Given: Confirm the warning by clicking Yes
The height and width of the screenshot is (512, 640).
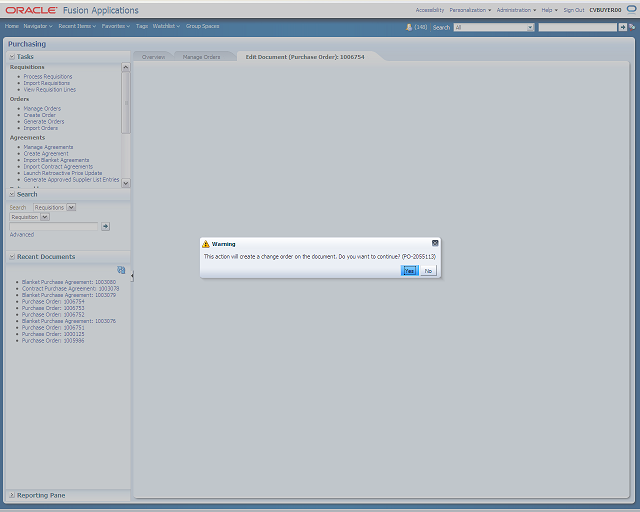Looking at the screenshot, I should (x=409, y=271).
